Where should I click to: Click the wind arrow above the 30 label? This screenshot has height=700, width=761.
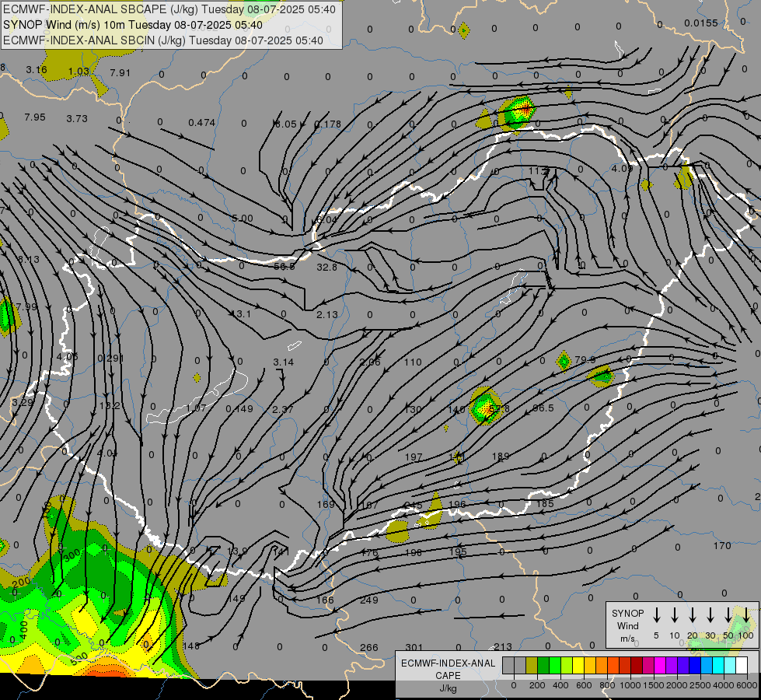pyautogui.click(x=710, y=614)
